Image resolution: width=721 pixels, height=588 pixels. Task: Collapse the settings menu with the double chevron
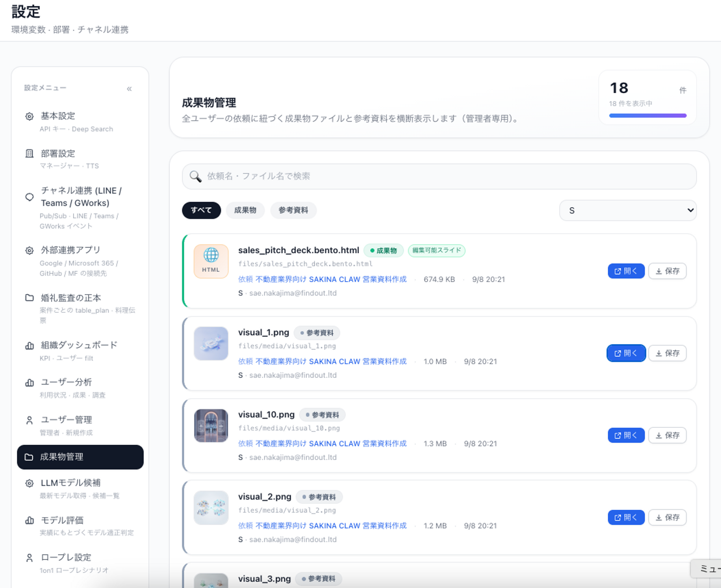pyautogui.click(x=129, y=89)
